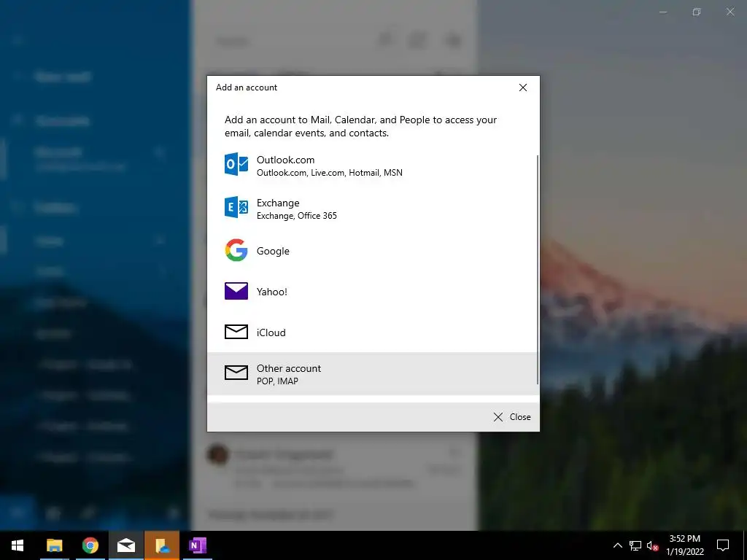Select the iCloud account option

[373, 332]
